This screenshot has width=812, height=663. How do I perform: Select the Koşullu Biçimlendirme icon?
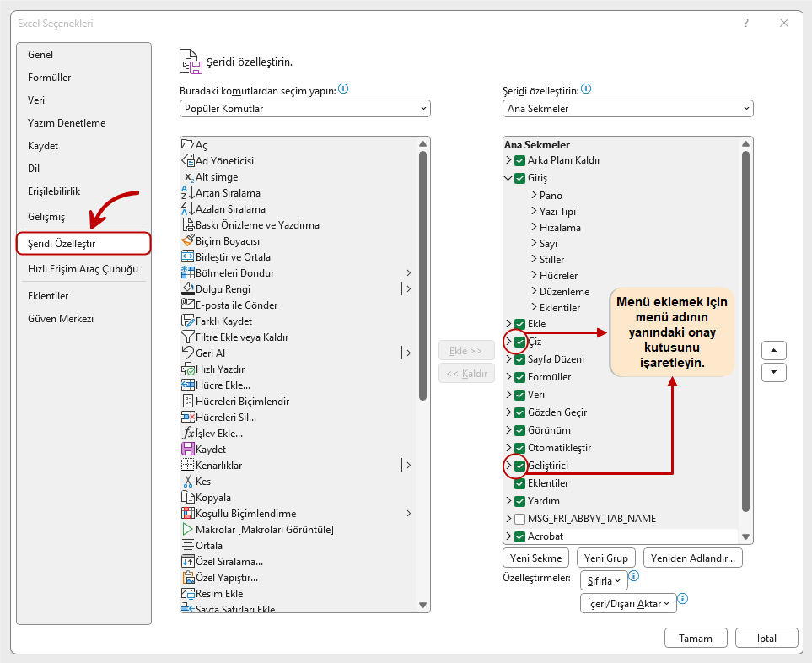pyautogui.click(x=187, y=514)
